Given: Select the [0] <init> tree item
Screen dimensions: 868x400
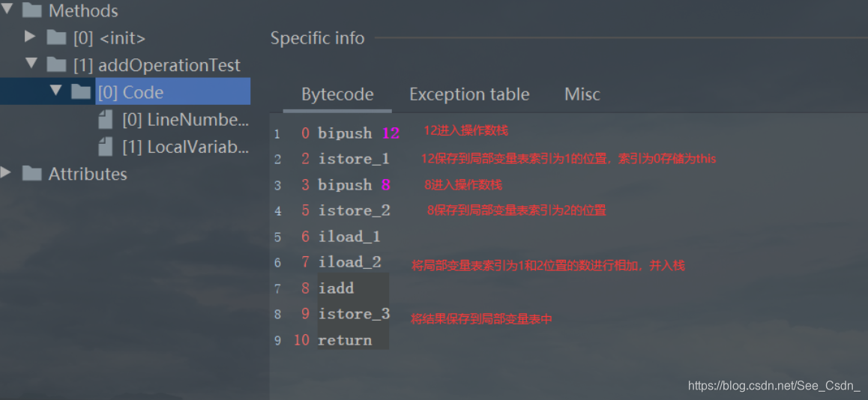Looking at the screenshot, I should tap(109, 38).
